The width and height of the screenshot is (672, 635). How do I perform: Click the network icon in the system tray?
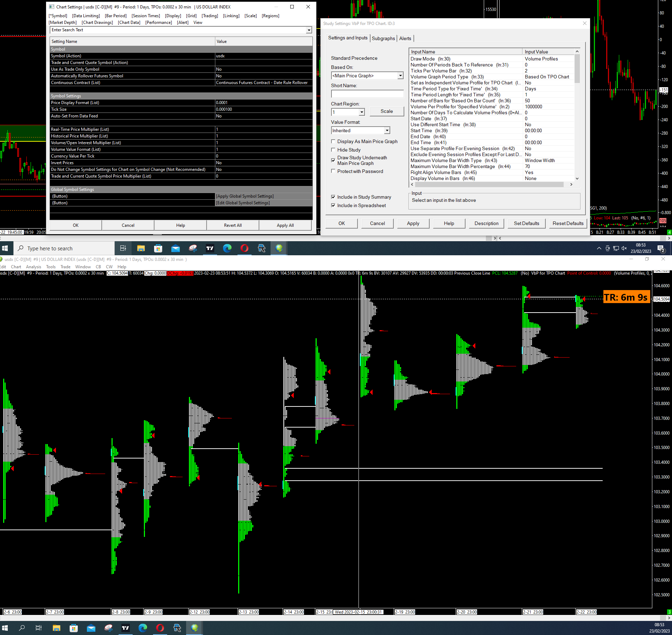point(616,248)
